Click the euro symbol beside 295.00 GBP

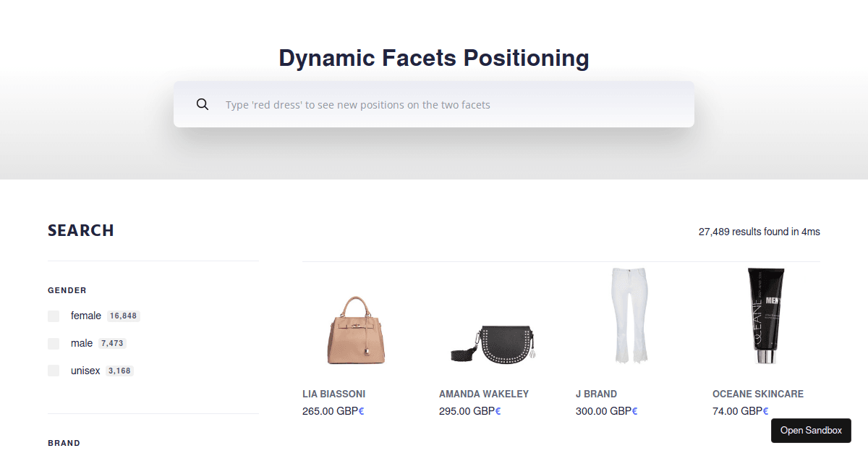(498, 411)
